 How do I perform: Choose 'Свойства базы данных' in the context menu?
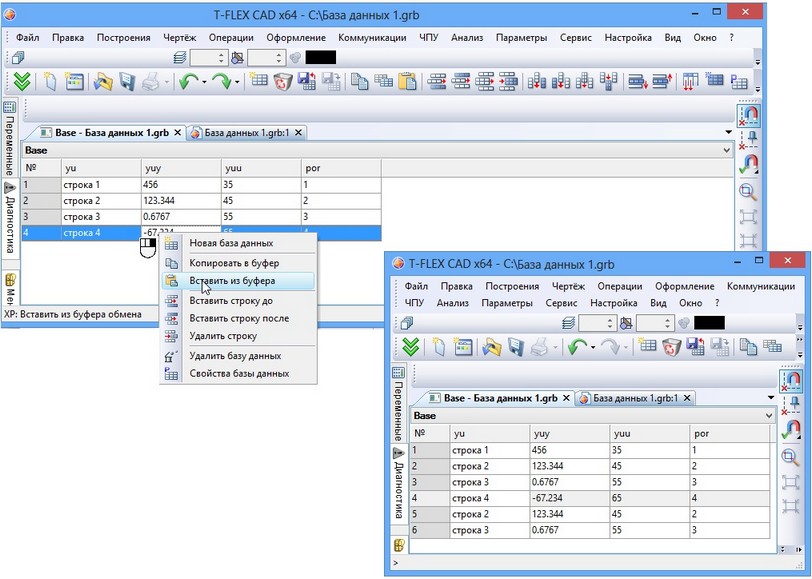click(238, 373)
